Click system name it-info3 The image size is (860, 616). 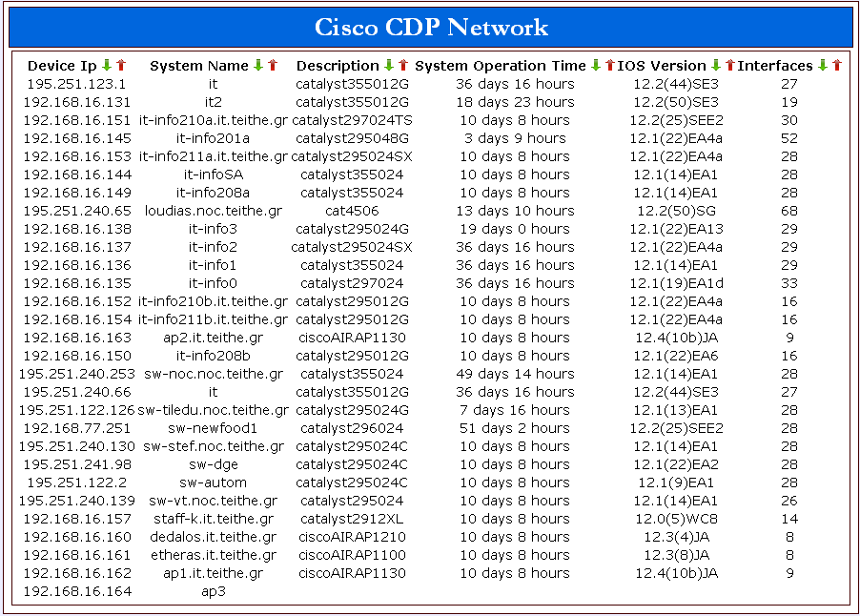point(213,229)
